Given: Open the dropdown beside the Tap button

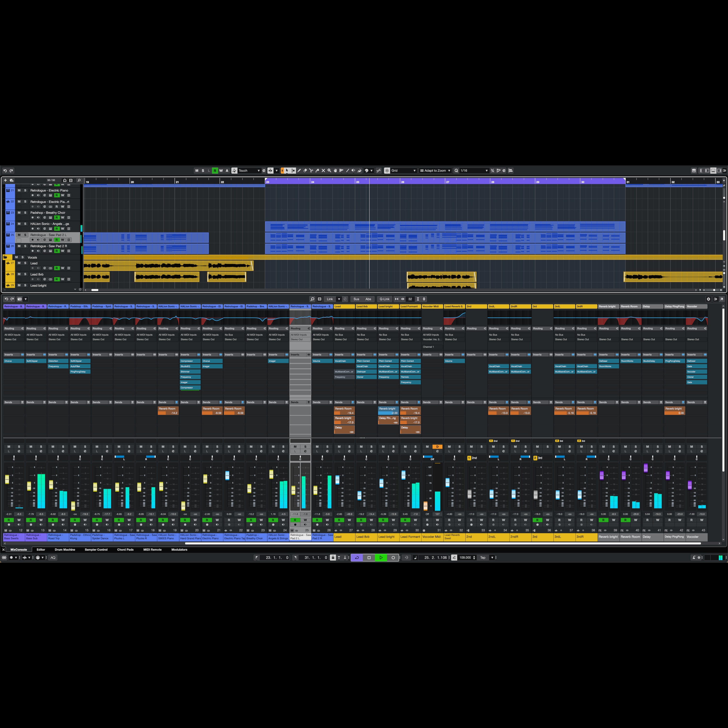Looking at the screenshot, I should 492,558.
